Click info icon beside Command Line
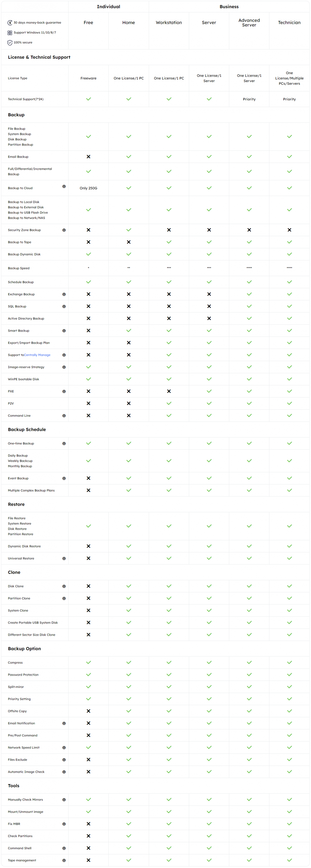The height and width of the screenshot is (868, 311). click(64, 415)
